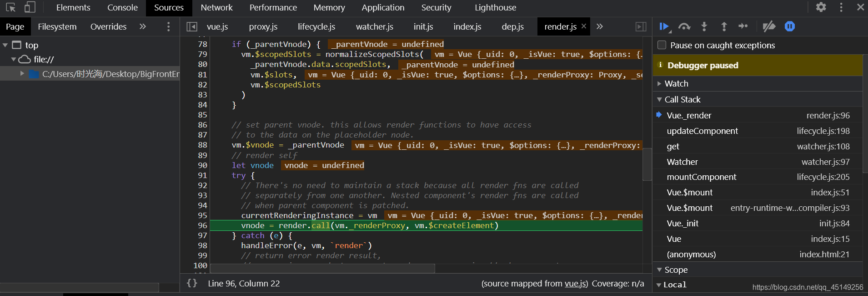The image size is (868, 296).
Task: Open the dep.js file tab
Action: pos(513,26)
